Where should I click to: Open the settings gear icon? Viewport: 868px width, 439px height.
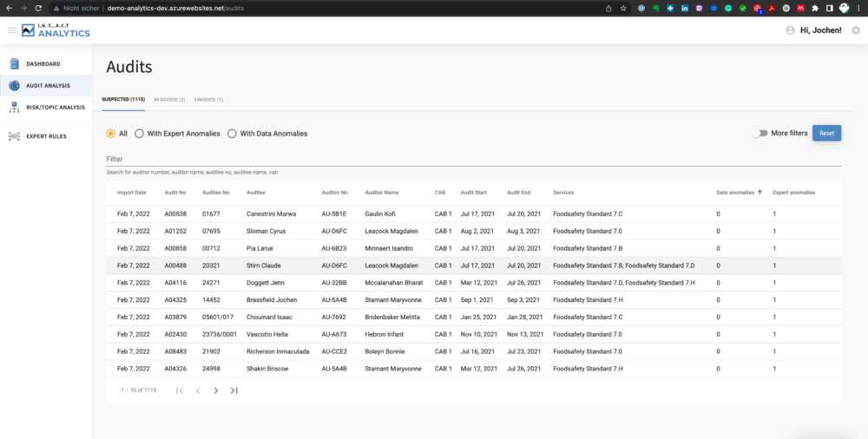click(x=856, y=30)
